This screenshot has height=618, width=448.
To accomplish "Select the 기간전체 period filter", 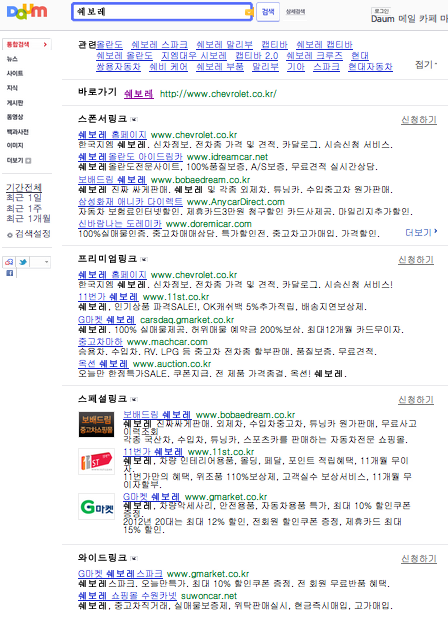I will tap(24, 187).
